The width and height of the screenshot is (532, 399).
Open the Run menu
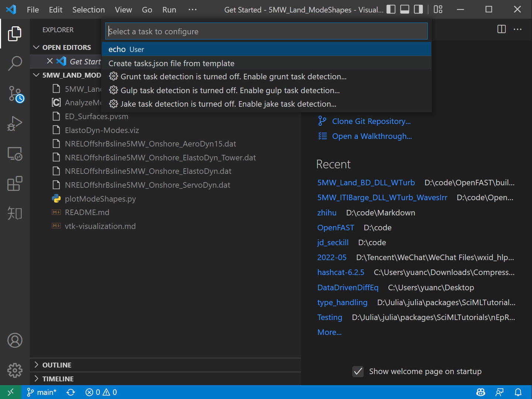(169, 10)
